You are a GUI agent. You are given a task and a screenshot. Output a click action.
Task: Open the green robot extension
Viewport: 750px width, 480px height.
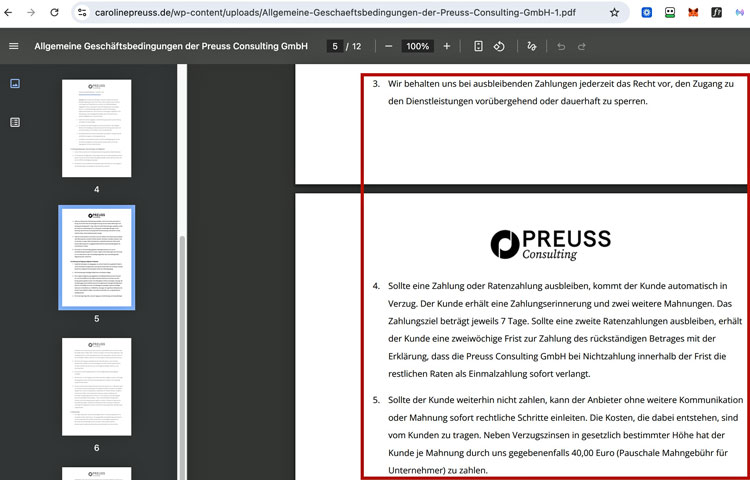click(x=670, y=13)
